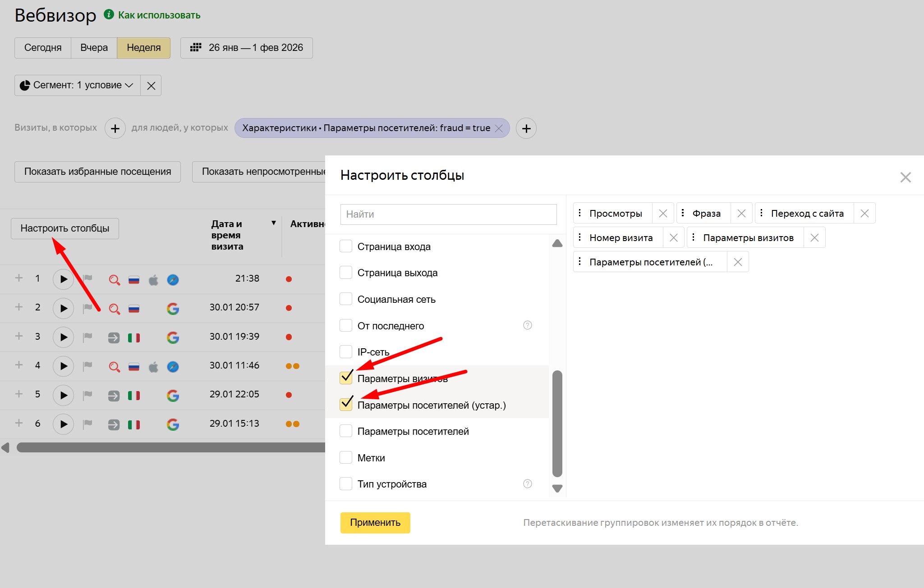This screenshot has height=588, width=924.
Task: Remove the Переход с сайта column chip
Action: click(864, 213)
